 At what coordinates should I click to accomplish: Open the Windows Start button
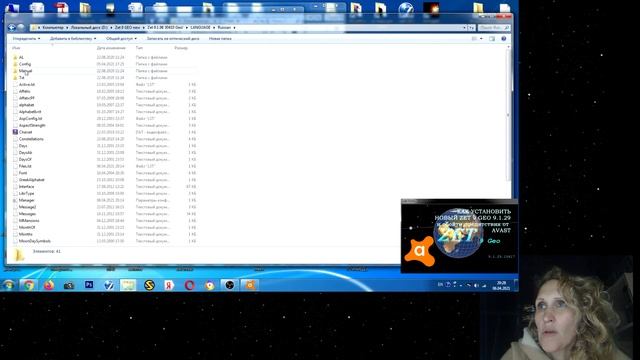coord(8,284)
